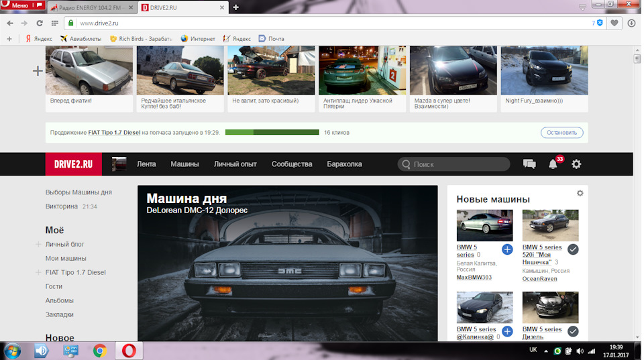Click the Поиск search field
Viewport: 644px width, 360px height.
coord(454,164)
